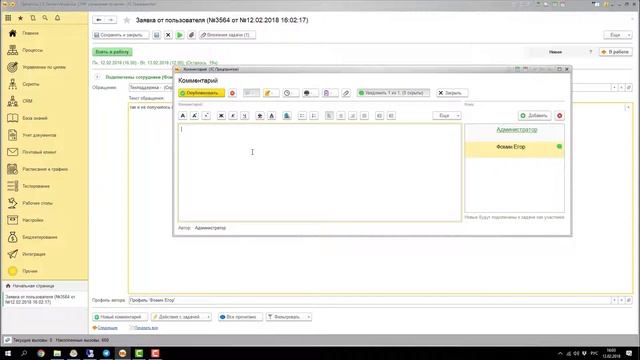Click the В работе status button
The image size is (640, 360).
click(x=616, y=52)
